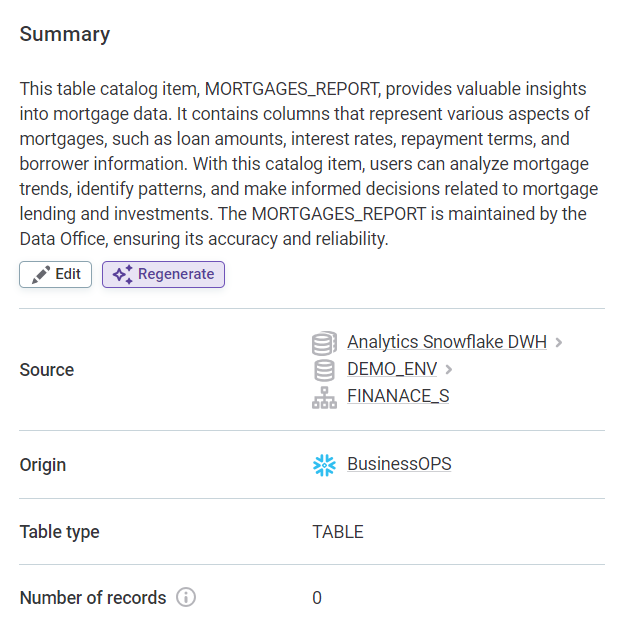Click the Snowflake logo icon beside BusinessOPS
Screen dimensions: 629x644
pyautogui.click(x=324, y=464)
